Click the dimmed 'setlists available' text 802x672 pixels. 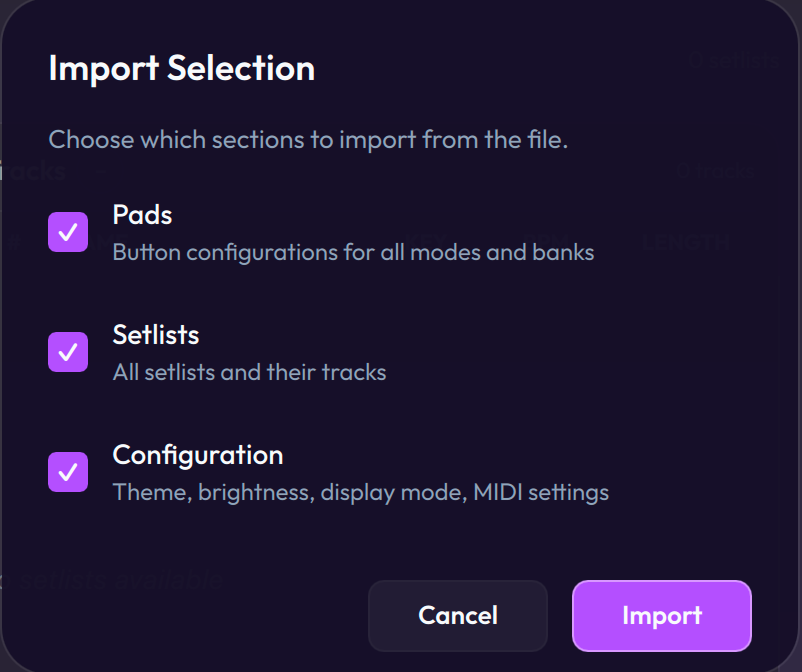(x=120, y=579)
